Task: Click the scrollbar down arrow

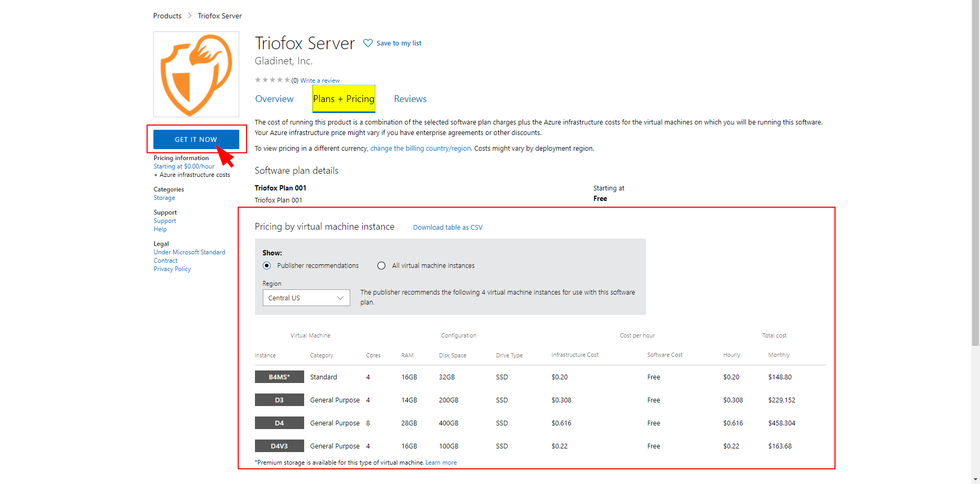Action: tap(975, 479)
